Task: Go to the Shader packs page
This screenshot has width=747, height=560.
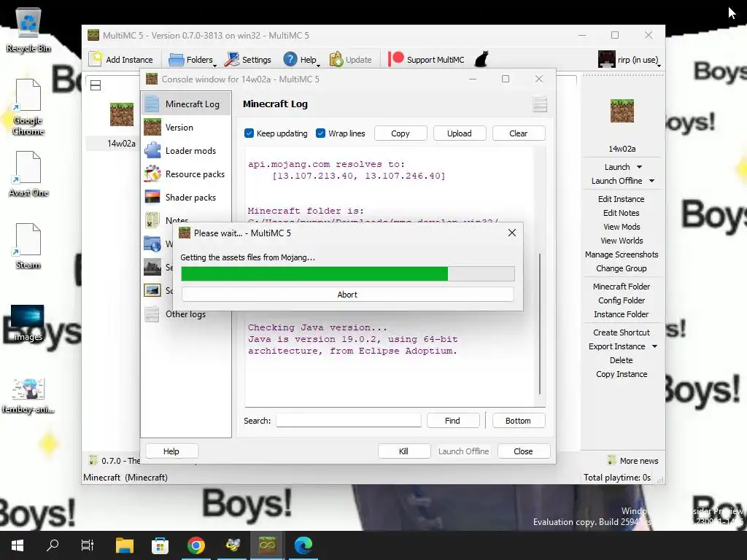Action: 186,197
